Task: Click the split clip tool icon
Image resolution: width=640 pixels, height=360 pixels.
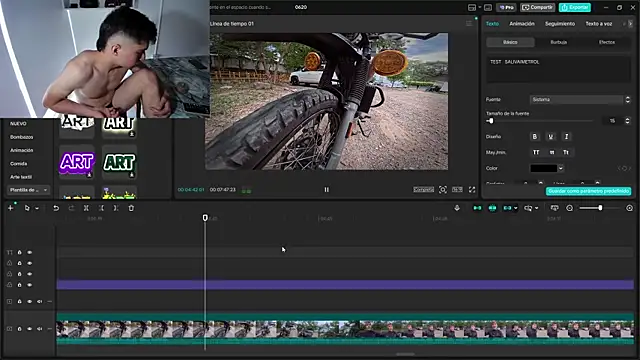Action: coord(86,208)
